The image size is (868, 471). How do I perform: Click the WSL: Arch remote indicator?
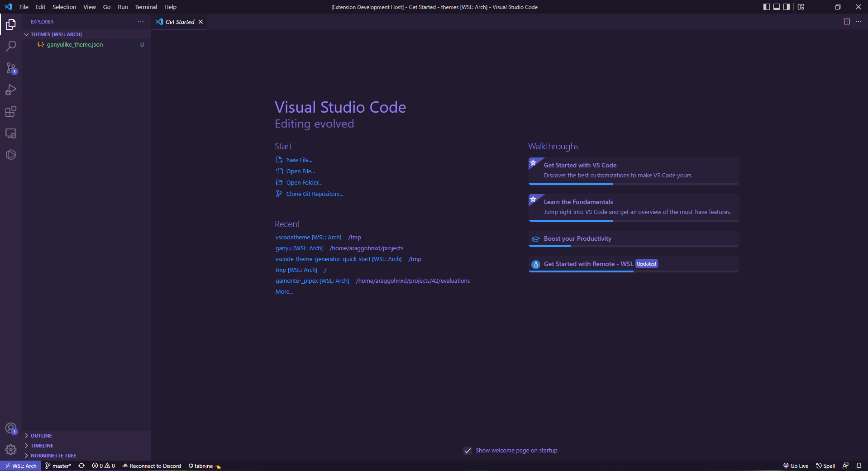coord(20,466)
